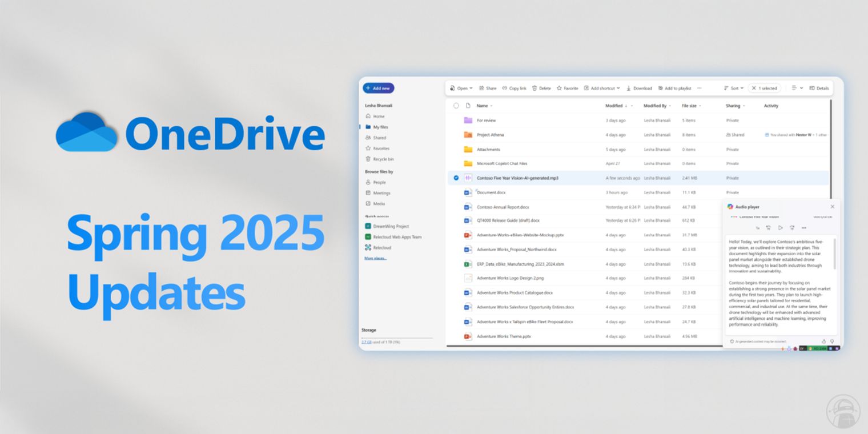The height and width of the screenshot is (434, 868).
Task: Click the storage usage bar under Storage
Action: coord(397,337)
